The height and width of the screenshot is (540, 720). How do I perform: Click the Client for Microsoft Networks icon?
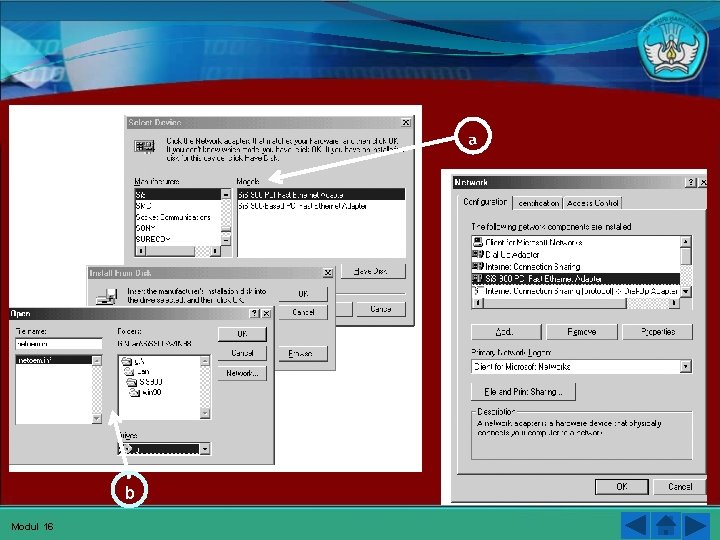(x=478, y=242)
